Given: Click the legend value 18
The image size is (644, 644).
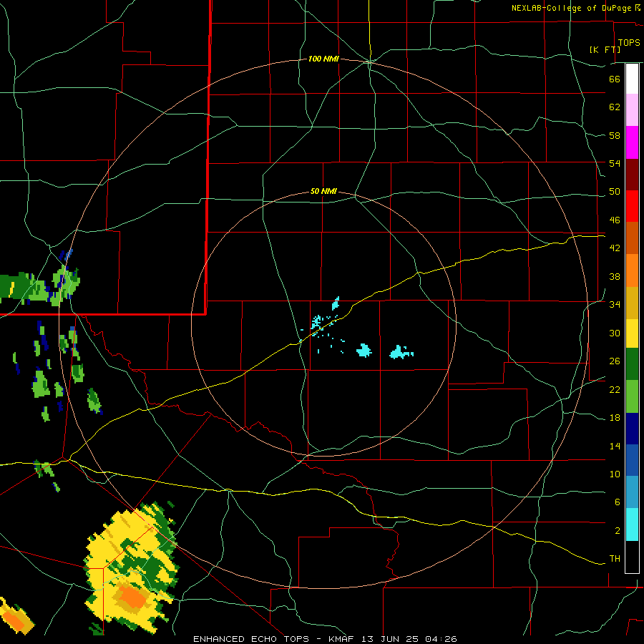Looking at the screenshot, I should pos(615,418).
